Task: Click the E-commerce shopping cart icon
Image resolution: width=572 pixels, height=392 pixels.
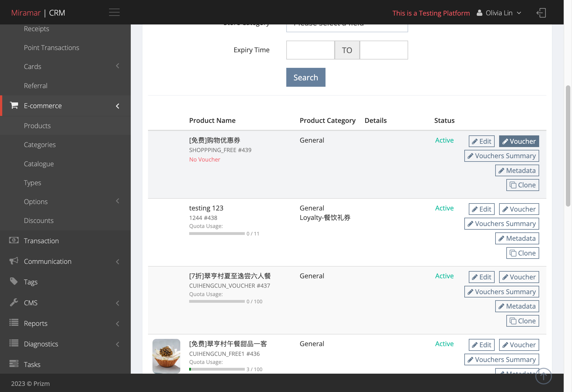Action: (14, 105)
